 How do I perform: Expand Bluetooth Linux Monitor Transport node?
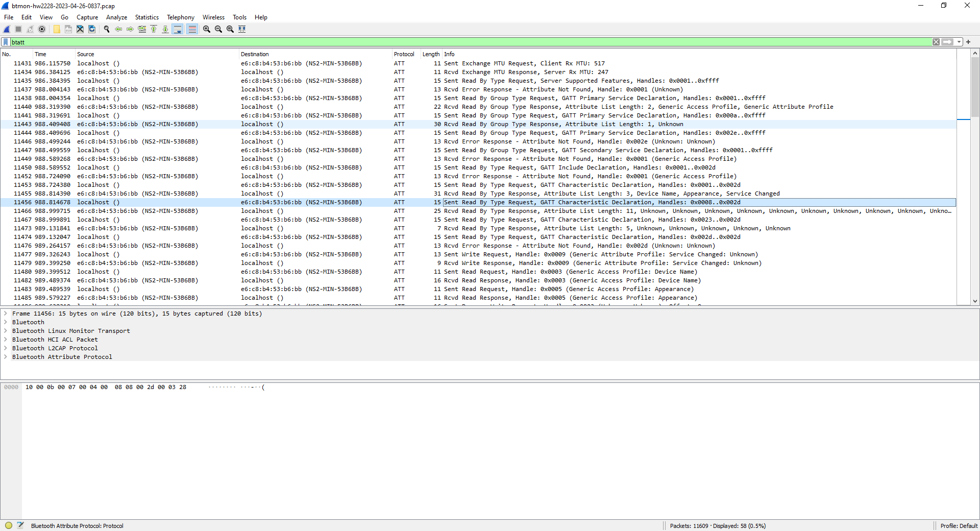coord(6,331)
